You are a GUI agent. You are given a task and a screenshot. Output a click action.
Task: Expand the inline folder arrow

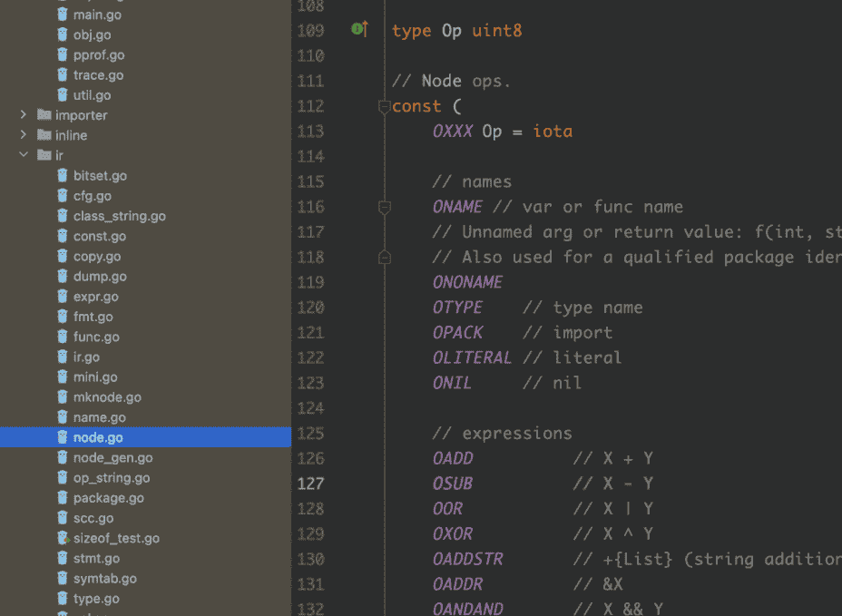coord(24,135)
